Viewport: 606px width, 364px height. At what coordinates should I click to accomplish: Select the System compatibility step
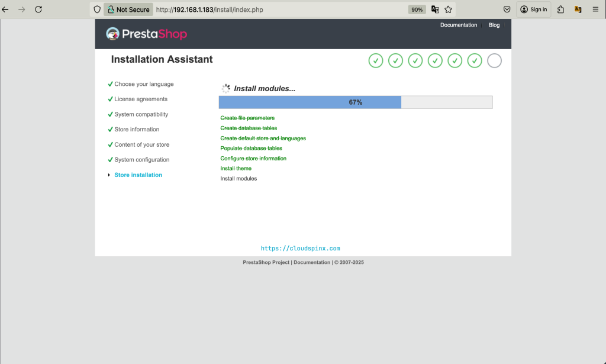[141, 114]
